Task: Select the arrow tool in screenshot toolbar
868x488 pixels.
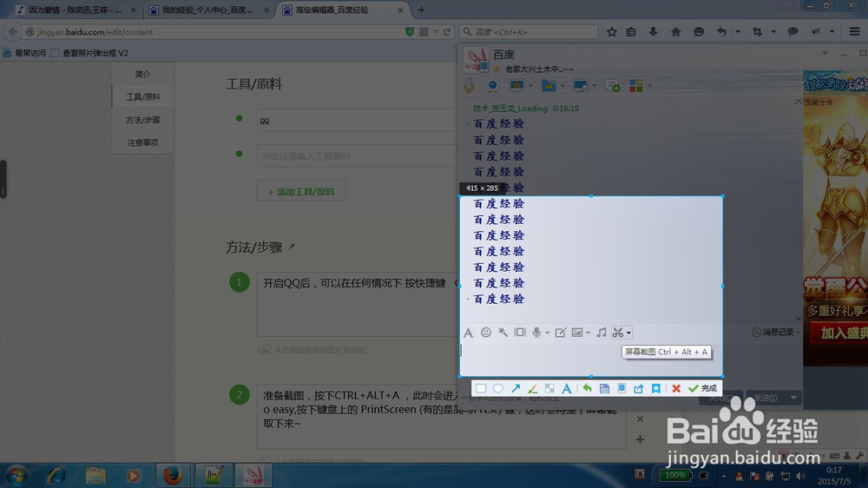Action: pyautogui.click(x=516, y=388)
